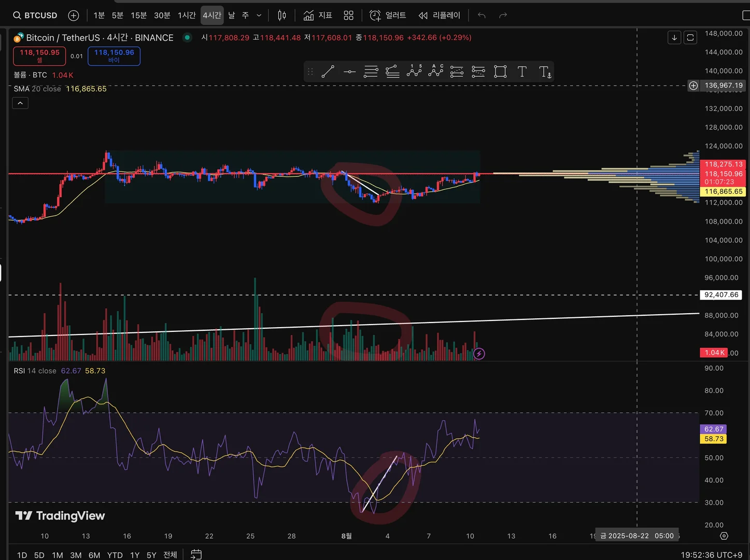Select the trend line drawing tool
This screenshot has width=750, height=560.
click(328, 72)
